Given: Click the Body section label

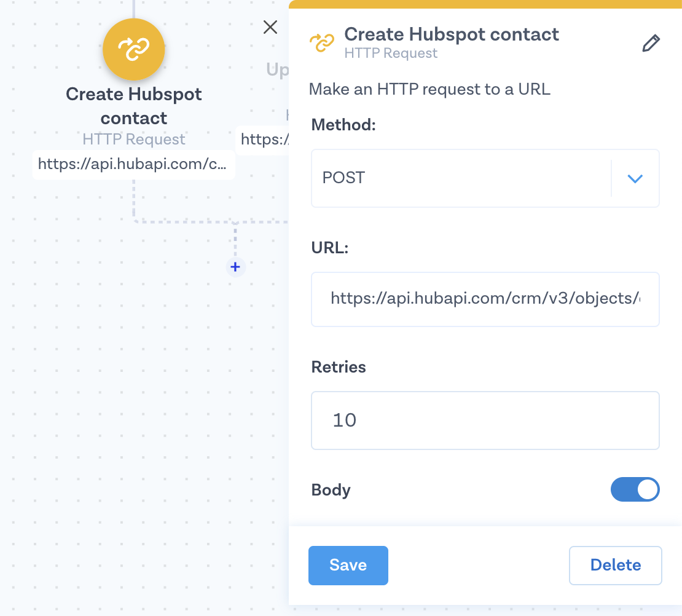Looking at the screenshot, I should pos(331,490).
